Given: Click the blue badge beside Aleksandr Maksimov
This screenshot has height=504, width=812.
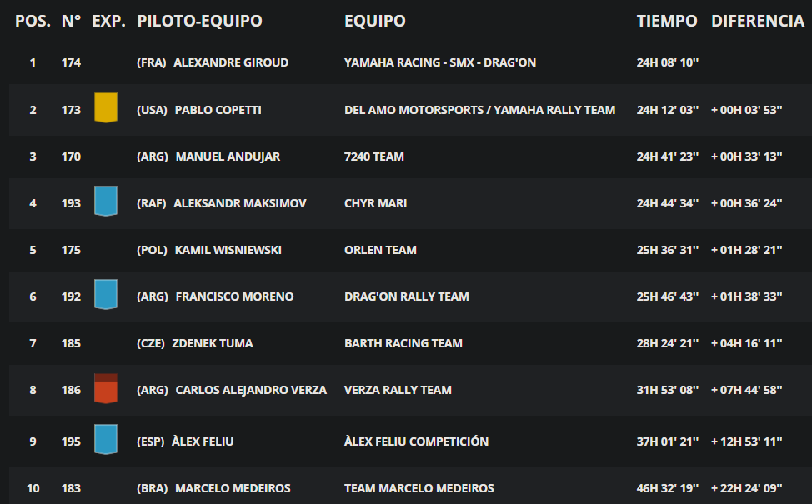Looking at the screenshot, I should [x=106, y=201].
